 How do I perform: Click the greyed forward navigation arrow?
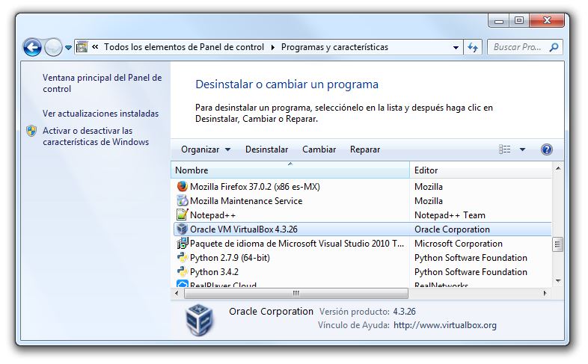53,47
